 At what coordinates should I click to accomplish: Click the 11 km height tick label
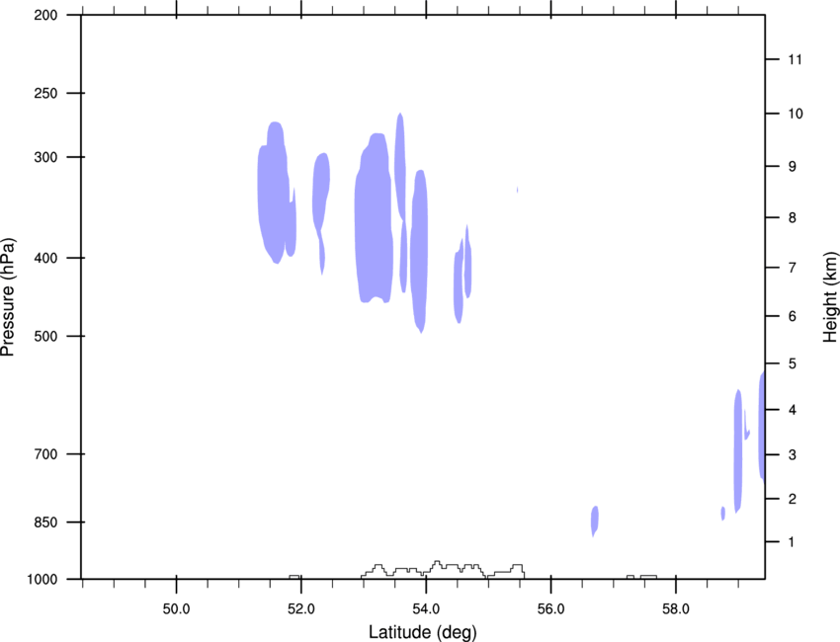[796, 59]
